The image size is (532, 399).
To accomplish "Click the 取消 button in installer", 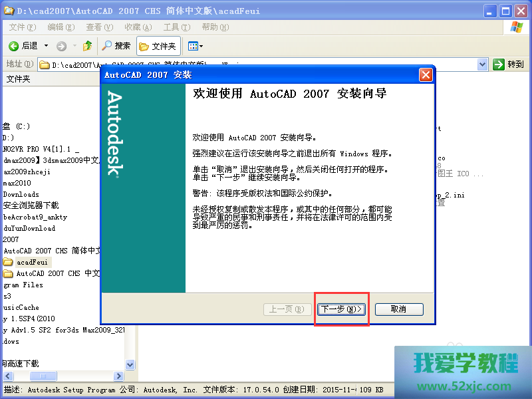I will (x=398, y=309).
